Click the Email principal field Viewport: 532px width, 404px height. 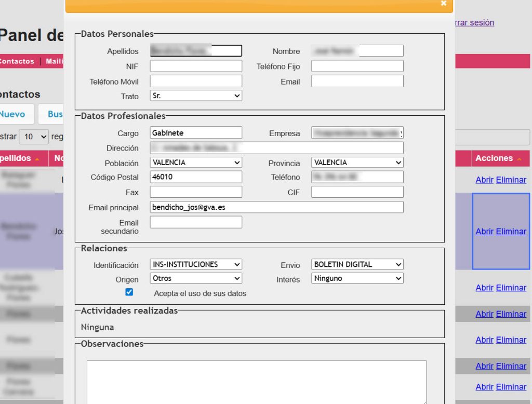[x=276, y=207]
